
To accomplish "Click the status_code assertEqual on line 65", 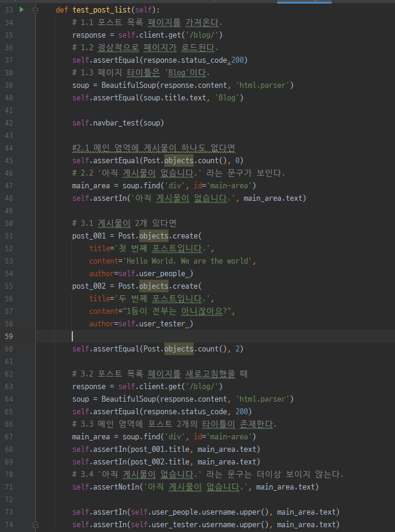I will (162, 412).
